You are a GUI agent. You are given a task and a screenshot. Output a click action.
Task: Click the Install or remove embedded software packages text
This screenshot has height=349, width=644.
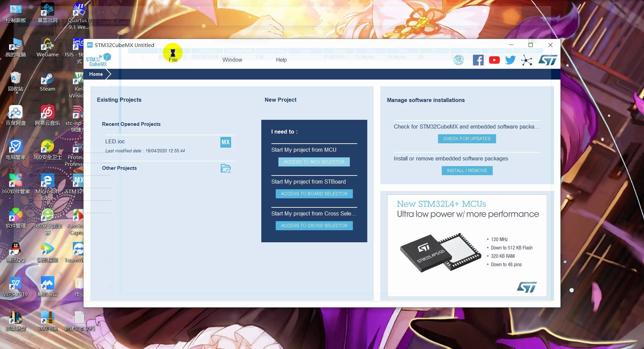point(451,158)
